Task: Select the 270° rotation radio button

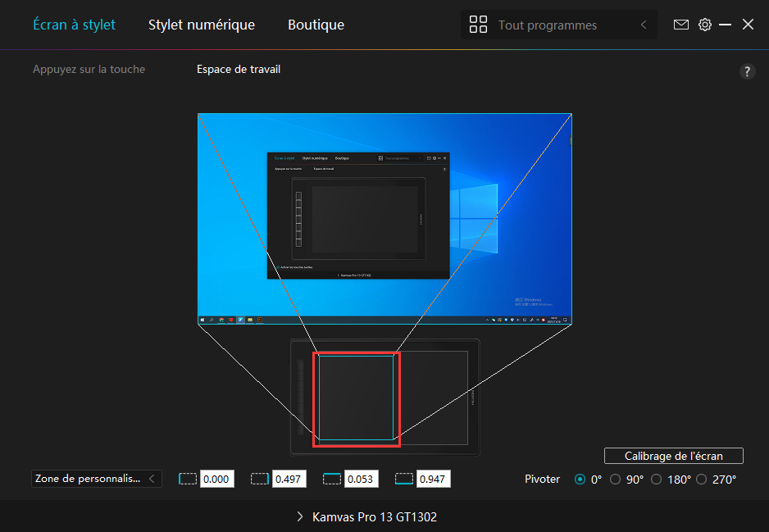Action: click(x=701, y=480)
